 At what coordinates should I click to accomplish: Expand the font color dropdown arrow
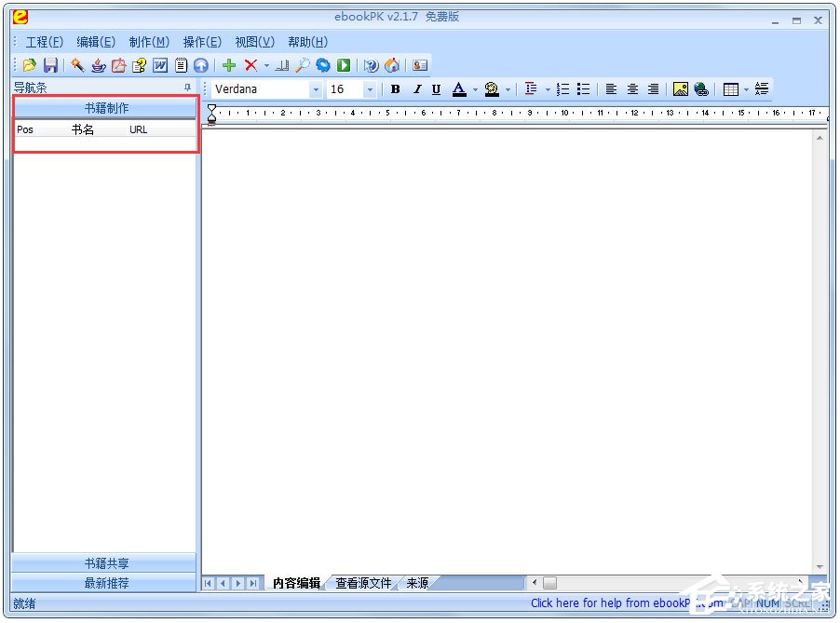(x=475, y=89)
